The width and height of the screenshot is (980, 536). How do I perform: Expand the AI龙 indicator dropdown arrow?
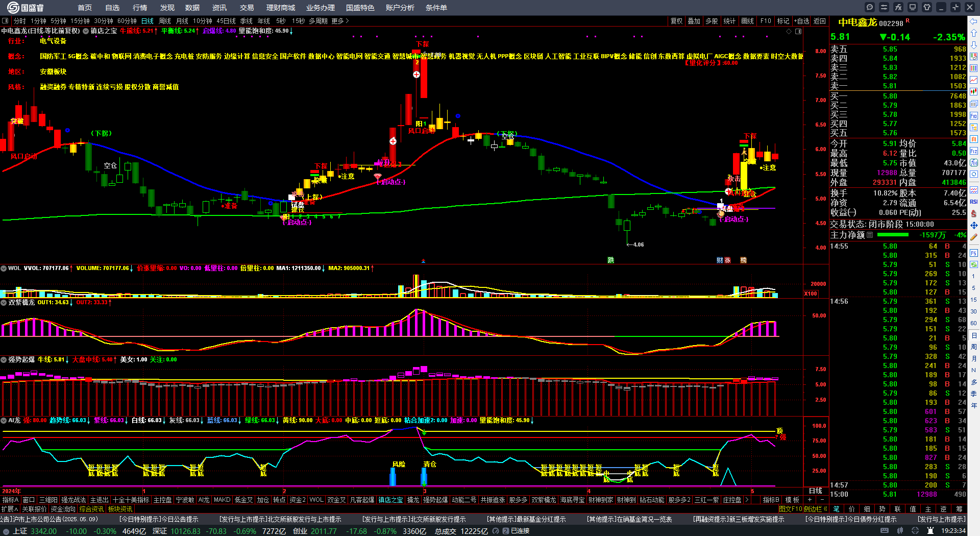coord(4,420)
